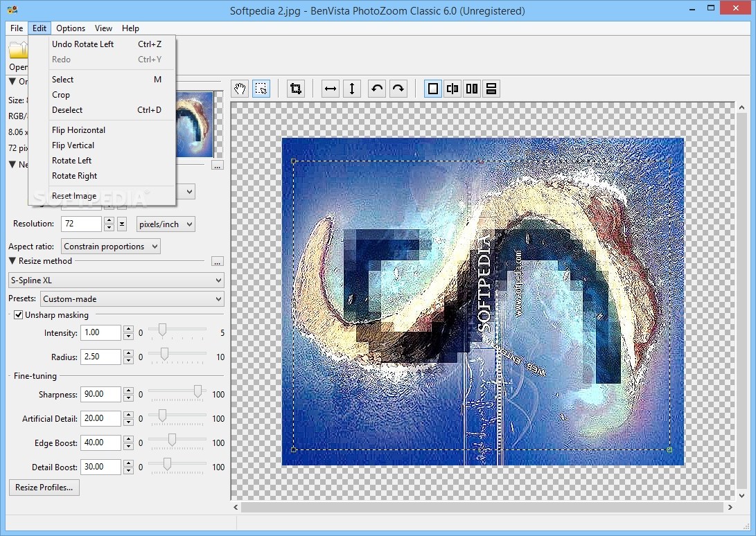Click the preview vertical scrollbar down arrow

coord(741,495)
